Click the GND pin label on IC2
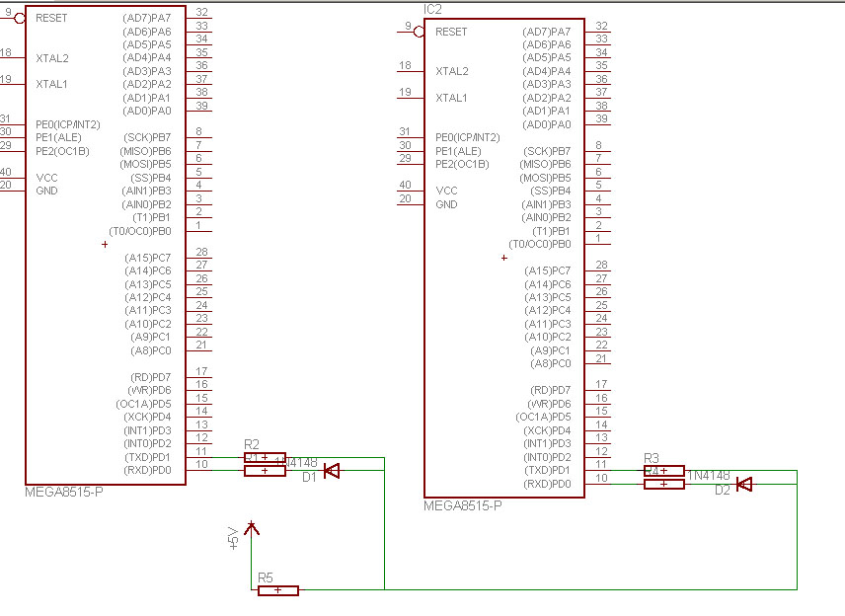Screen dimensions: 845x616 (446, 204)
